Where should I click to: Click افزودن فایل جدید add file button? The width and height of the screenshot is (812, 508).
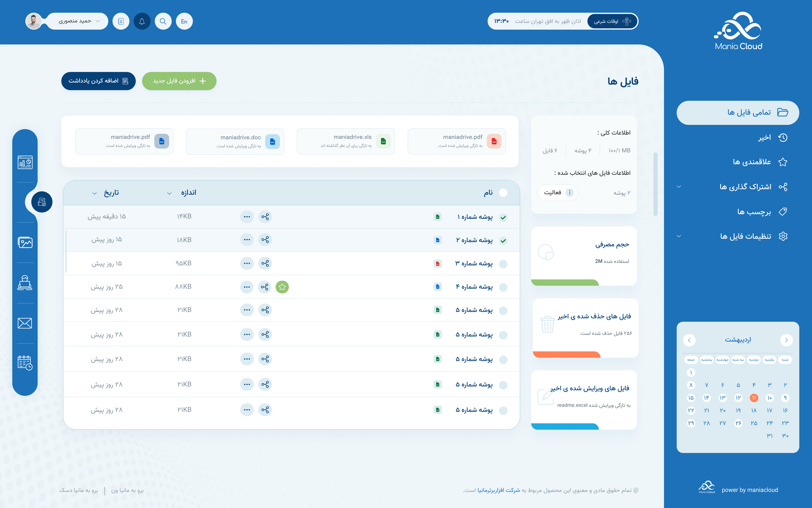tap(179, 81)
